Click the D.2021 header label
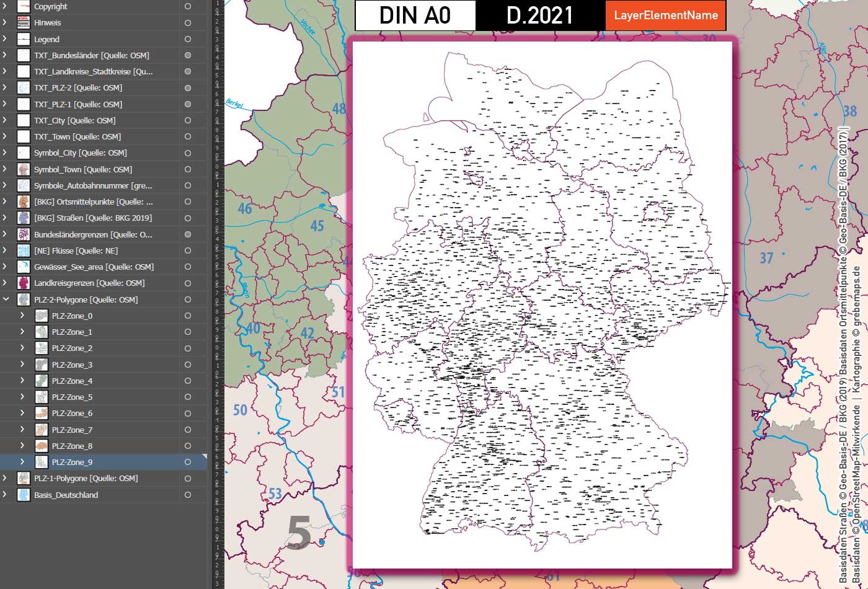Screen dimensions: 868x589 click(x=541, y=15)
